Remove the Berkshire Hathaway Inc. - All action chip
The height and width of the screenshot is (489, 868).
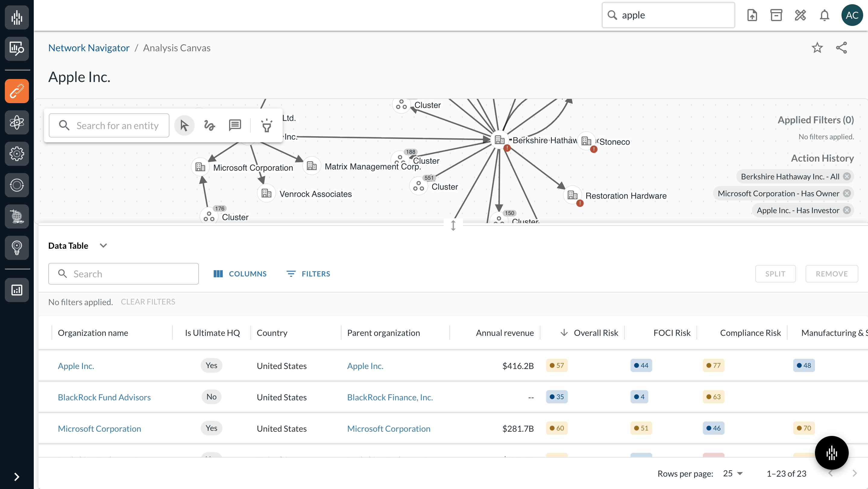(846, 177)
